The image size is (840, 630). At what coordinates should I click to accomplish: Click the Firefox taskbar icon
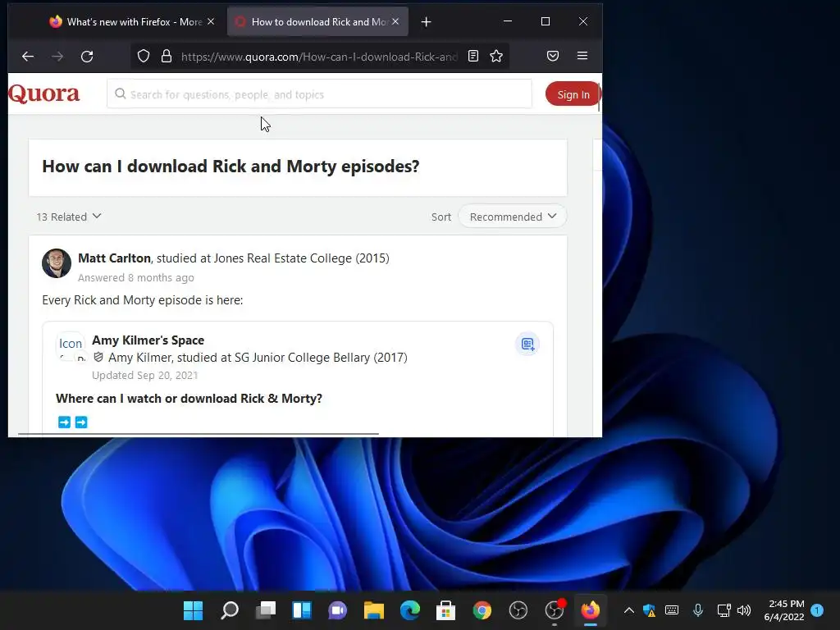click(591, 610)
